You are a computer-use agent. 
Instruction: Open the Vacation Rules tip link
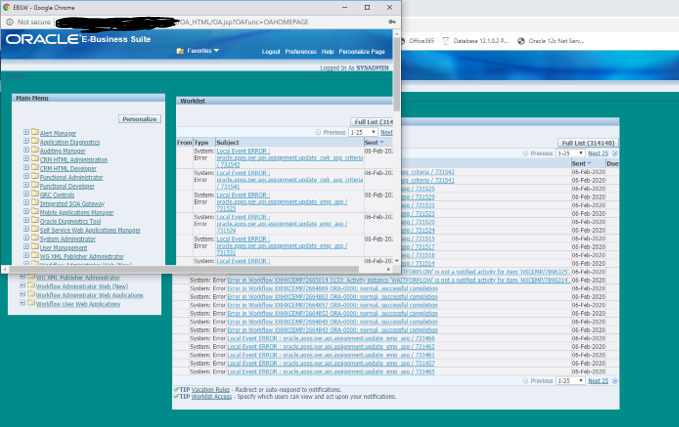tap(210, 389)
